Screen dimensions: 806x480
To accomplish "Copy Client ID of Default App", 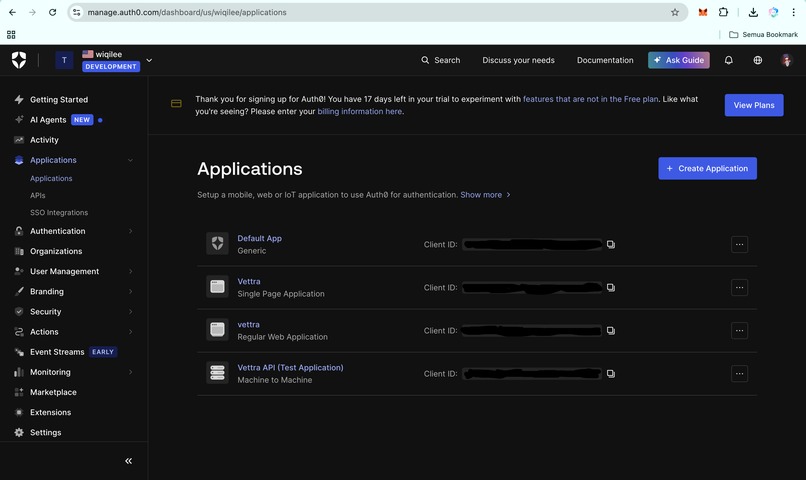I will (x=611, y=245).
